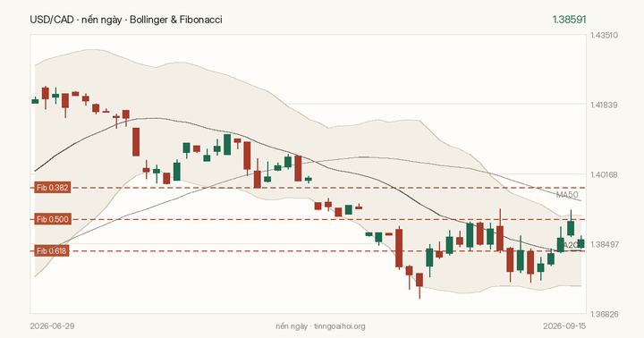
Task: Click the last green candle on the right
Action: [580, 243]
